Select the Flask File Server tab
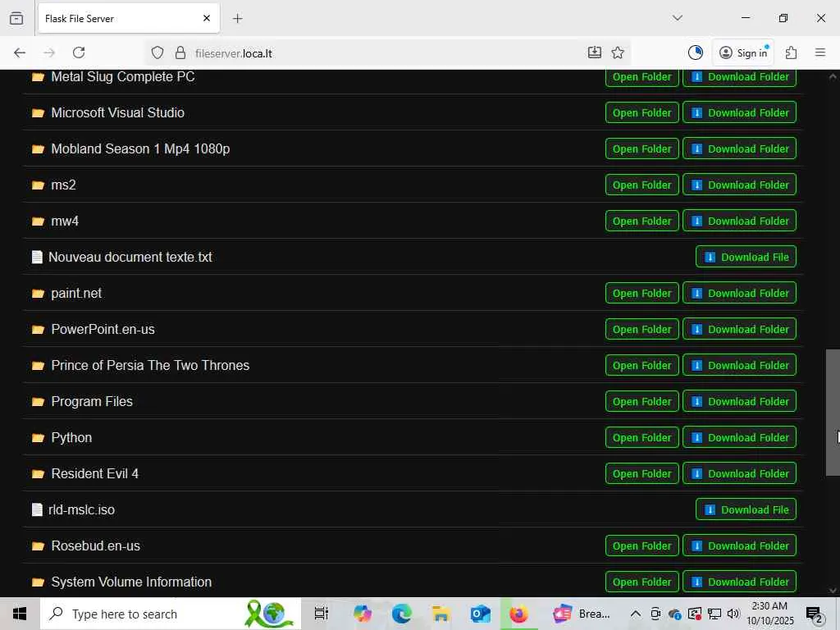This screenshot has height=630, width=840. (129, 18)
